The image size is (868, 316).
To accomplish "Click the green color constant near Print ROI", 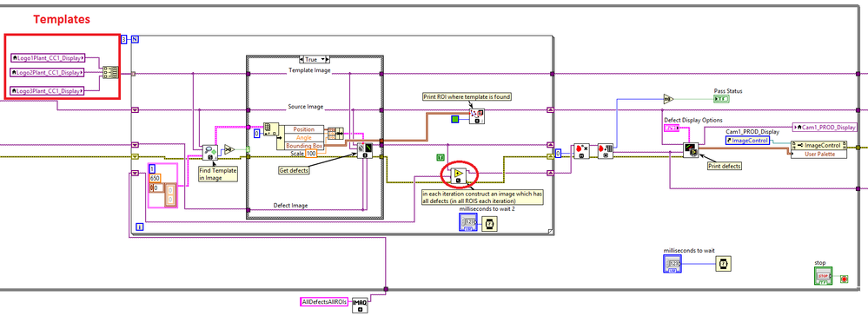I will point(455,119).
